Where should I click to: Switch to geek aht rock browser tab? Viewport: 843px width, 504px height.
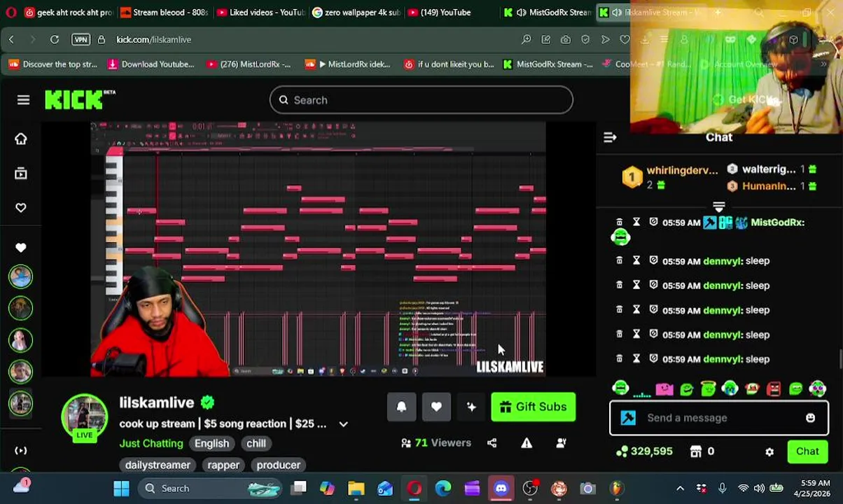(68, 12)
